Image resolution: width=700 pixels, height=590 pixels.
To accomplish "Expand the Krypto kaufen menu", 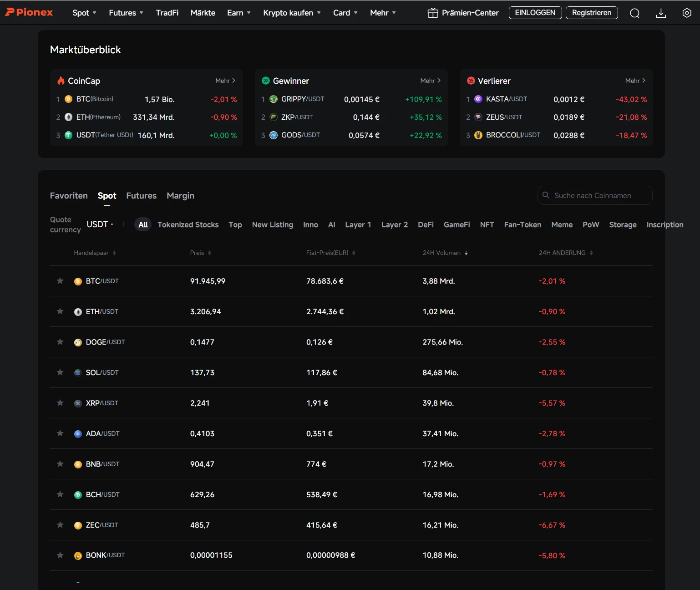I will [292, 13].
